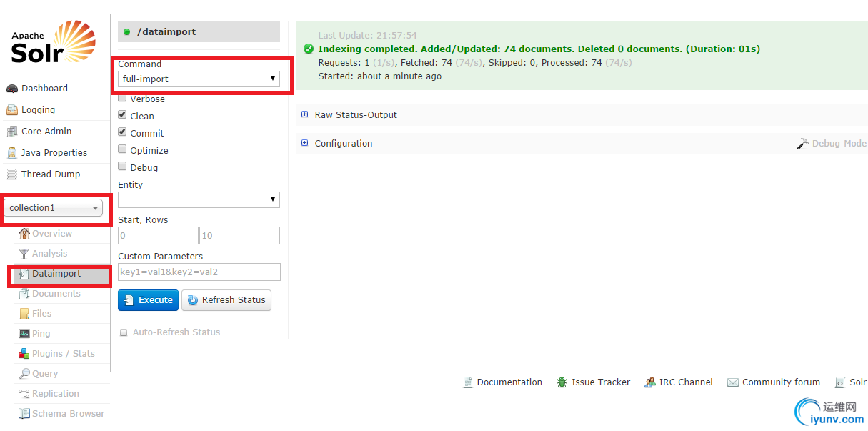Click the Dashboard gauge icon

(x=11, y=89)
